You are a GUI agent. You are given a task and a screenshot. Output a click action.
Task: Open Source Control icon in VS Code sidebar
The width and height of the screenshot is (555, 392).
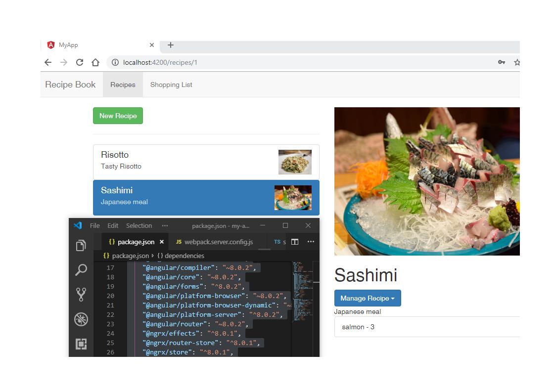[81, 294]
